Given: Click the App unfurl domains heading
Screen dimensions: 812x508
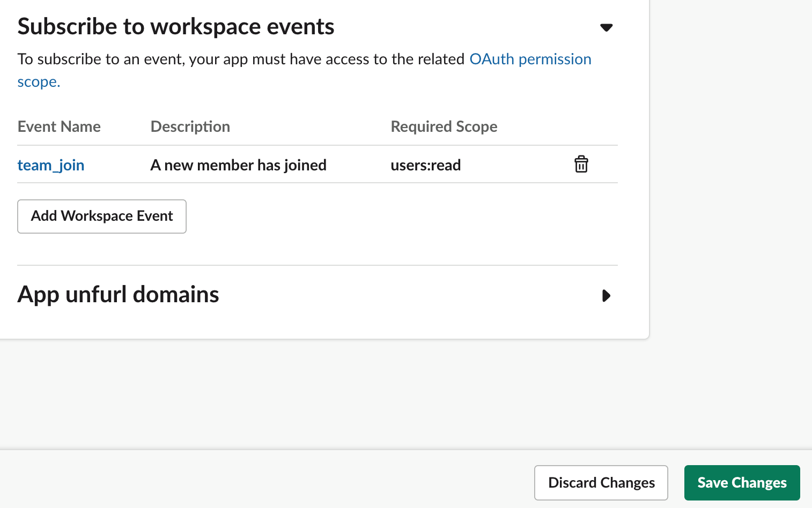Looking at the screenshot, I should coord(119,295).
